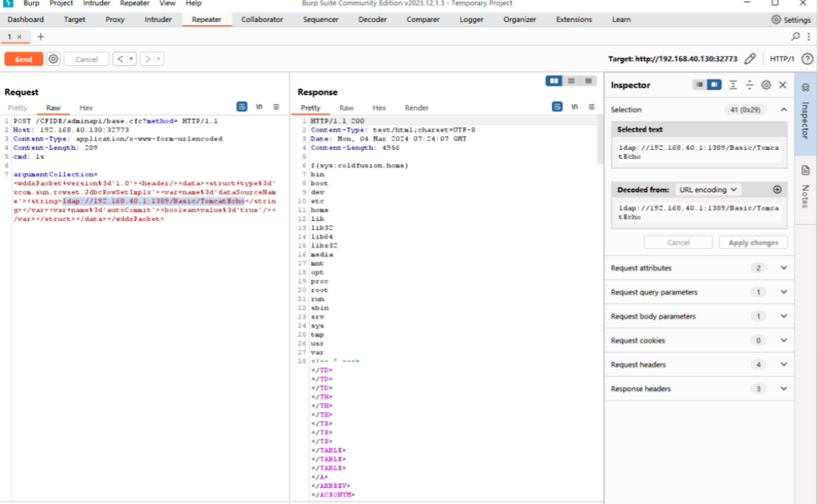Open the Extensions tab

point(574,20)
